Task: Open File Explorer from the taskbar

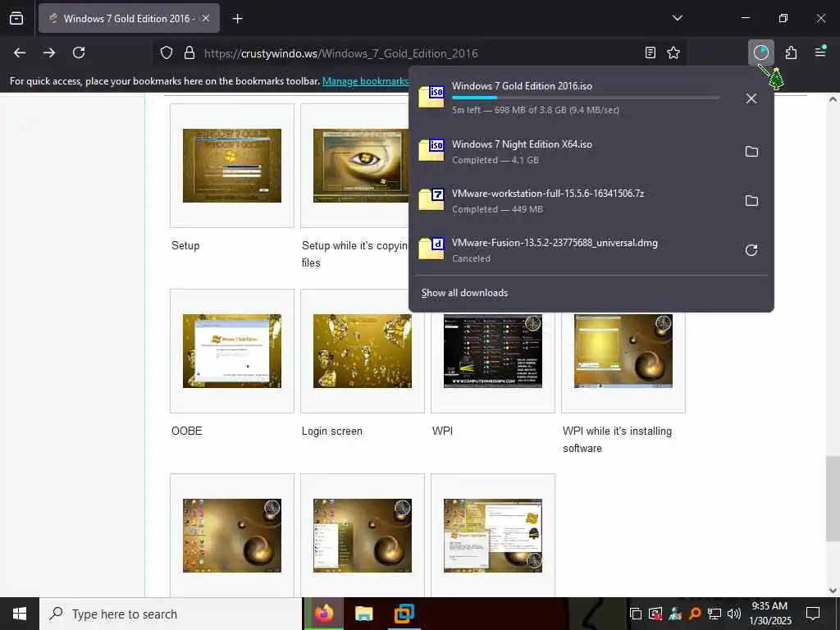Action: (363, 614)
